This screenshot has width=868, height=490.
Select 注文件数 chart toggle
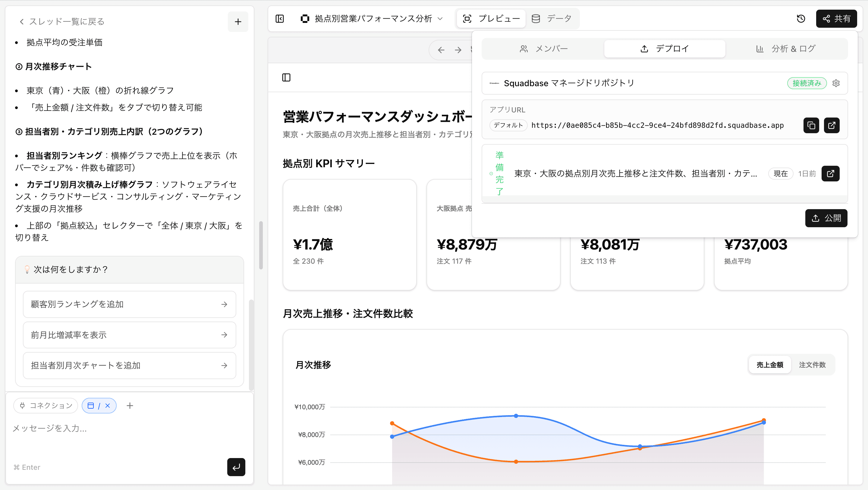point(812,365)
